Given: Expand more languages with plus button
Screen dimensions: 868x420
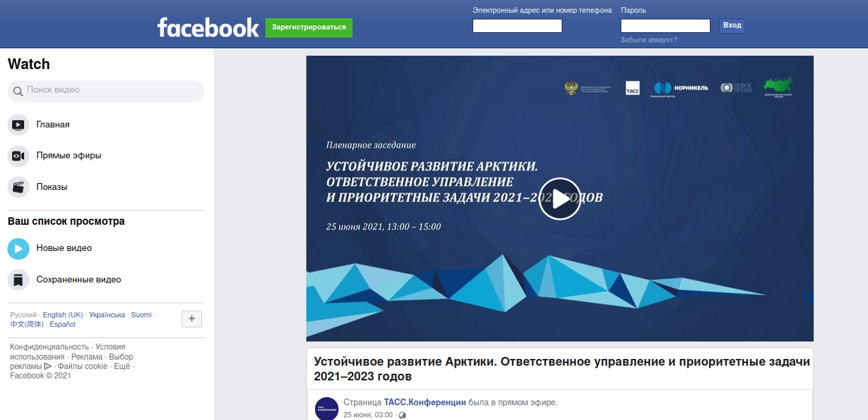Looking at the screenshot, I should click(192, 319).
